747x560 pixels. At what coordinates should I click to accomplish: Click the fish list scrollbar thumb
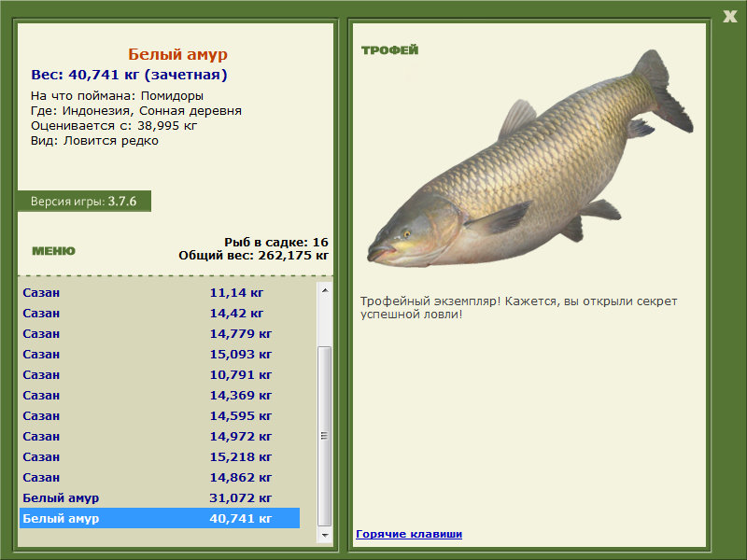tap(325, 436)
